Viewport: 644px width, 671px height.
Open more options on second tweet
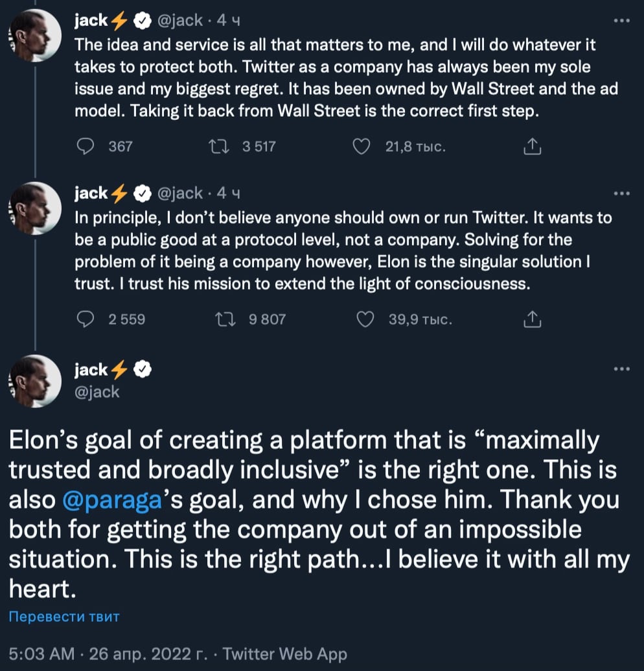pyautogui.click(x=621, y=194)
